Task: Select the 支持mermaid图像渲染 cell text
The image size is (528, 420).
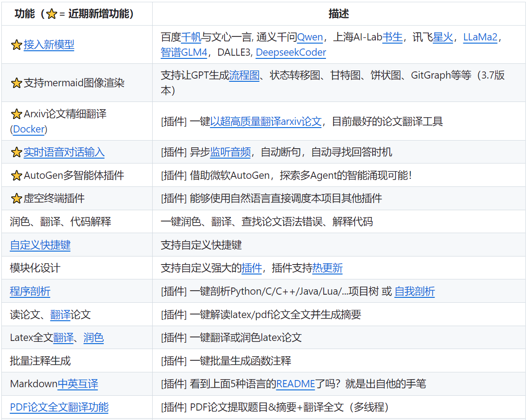Action: (x=74, y=83)
